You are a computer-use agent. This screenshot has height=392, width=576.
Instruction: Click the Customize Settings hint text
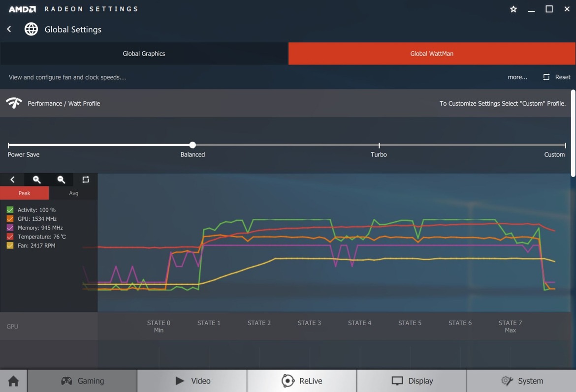[503, 103]
